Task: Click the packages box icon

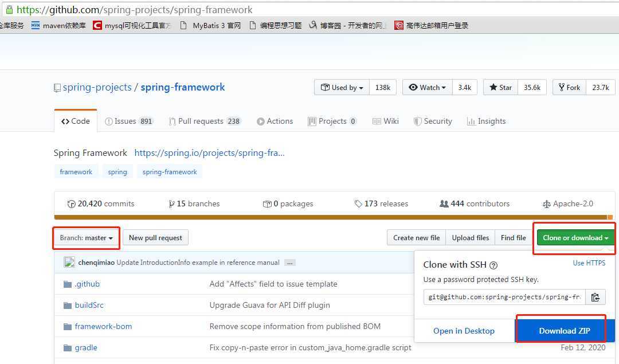Action: [267, 204]
